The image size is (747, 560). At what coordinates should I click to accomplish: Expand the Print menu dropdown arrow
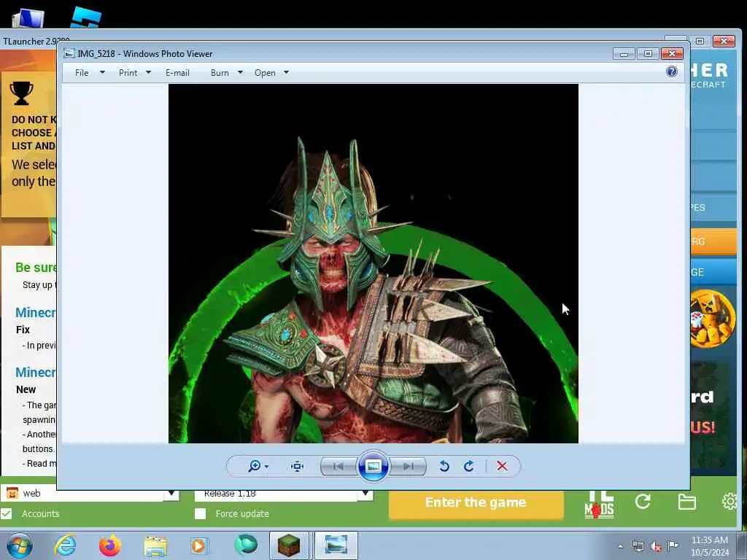click(148, 73)
